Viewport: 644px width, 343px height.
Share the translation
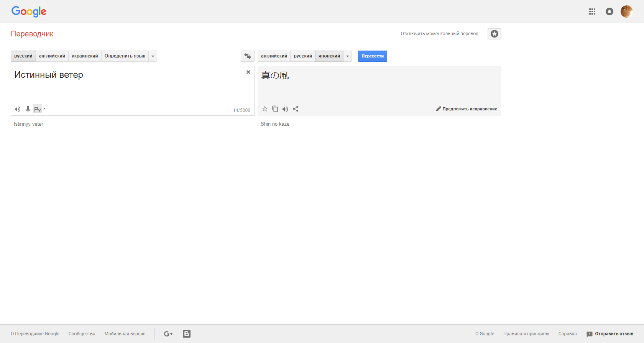click(296, 109)
